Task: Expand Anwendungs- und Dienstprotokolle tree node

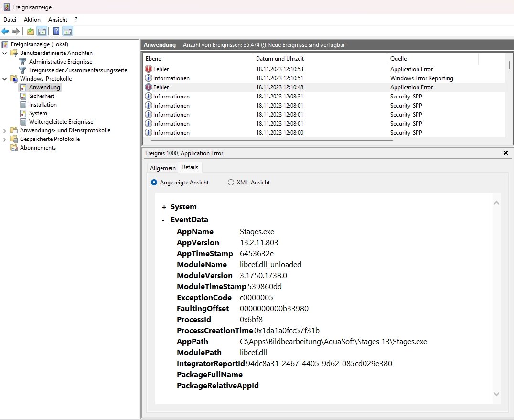Action: (5, 130)
